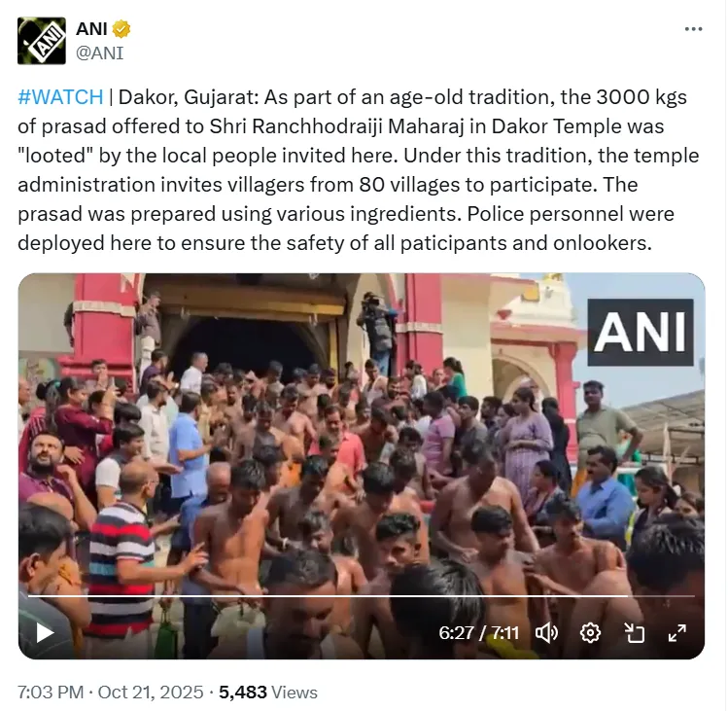
Task: Open the @ANI handle link
Action: [x=100, y=53]
